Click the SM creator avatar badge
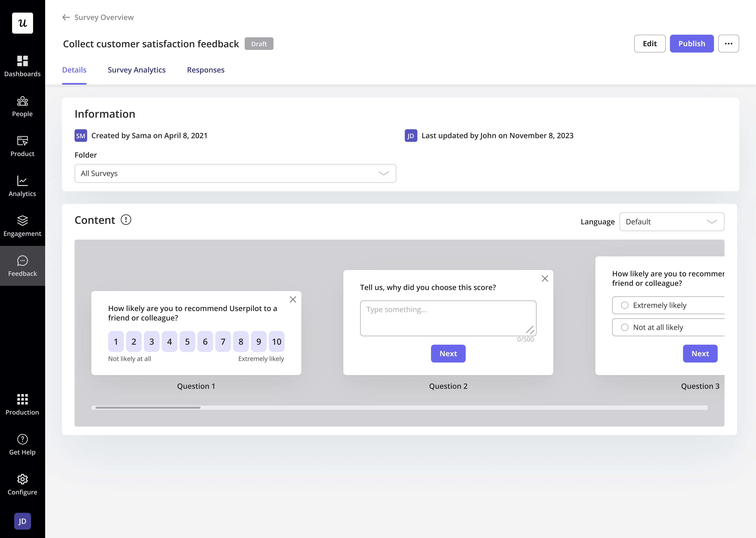Viewport: 756px width, 538px height. pyautogui.click(x=81, y=136)
